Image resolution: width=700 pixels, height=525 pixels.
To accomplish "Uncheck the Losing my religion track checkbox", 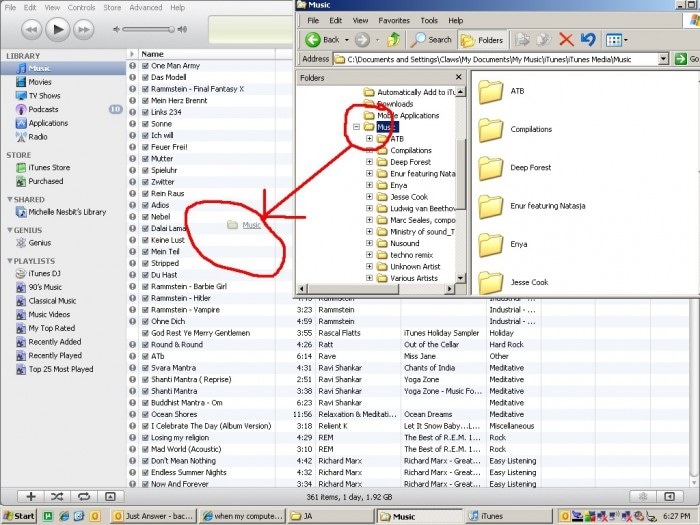I will [145, 438].
